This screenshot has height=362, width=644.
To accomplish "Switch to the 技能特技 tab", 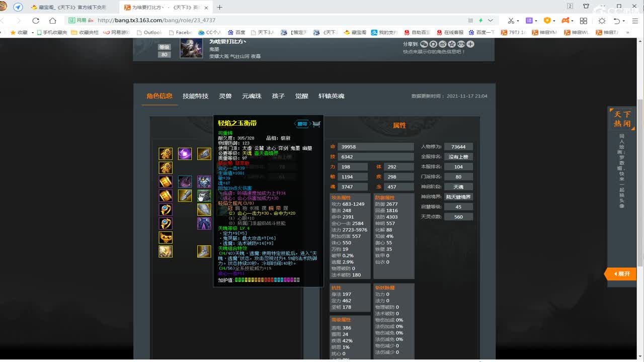I will tap(195, 96).
